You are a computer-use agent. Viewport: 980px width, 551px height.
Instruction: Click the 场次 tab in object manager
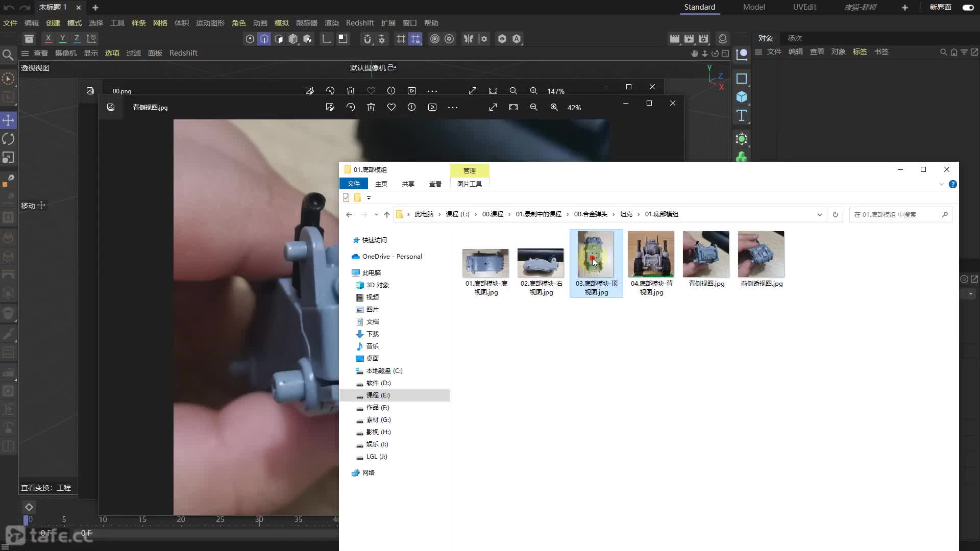tap(795, 38)
